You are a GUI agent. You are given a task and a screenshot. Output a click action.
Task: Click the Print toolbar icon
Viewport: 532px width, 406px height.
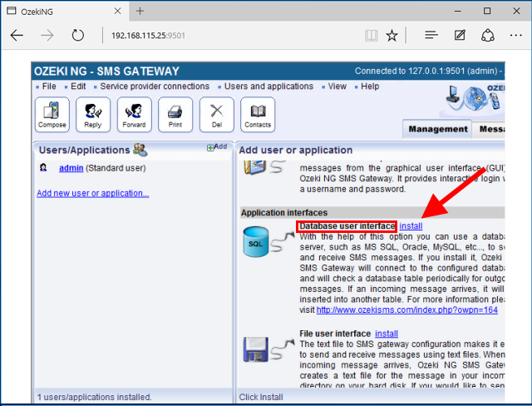tap(175, 114)
